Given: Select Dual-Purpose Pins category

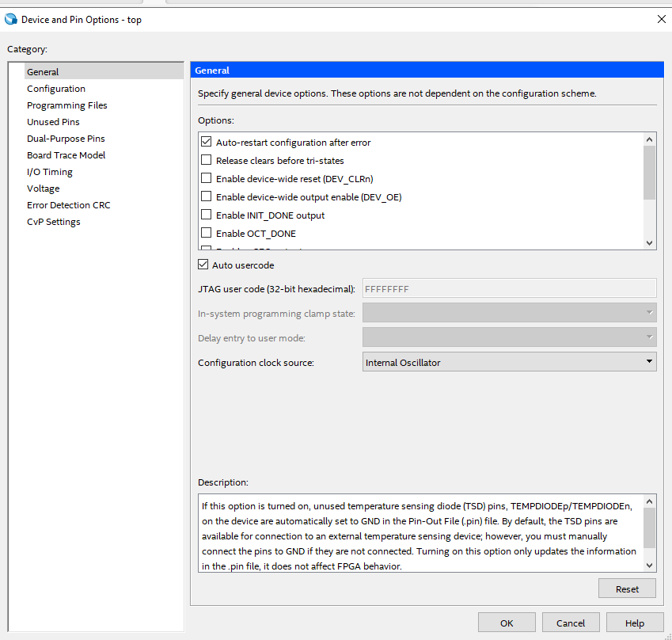Looking at the screenshot, I should tap(66, 139).
